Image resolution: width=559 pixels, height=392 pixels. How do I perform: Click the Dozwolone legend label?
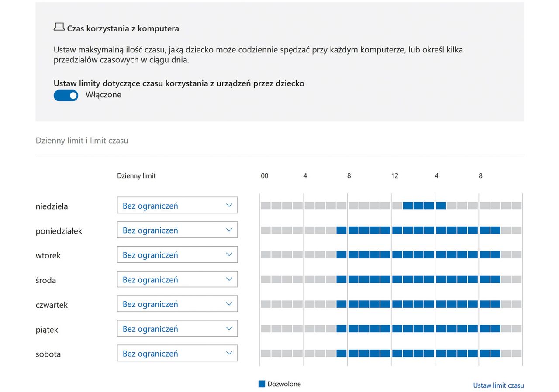pyautogui.click(x=284, y=384)
